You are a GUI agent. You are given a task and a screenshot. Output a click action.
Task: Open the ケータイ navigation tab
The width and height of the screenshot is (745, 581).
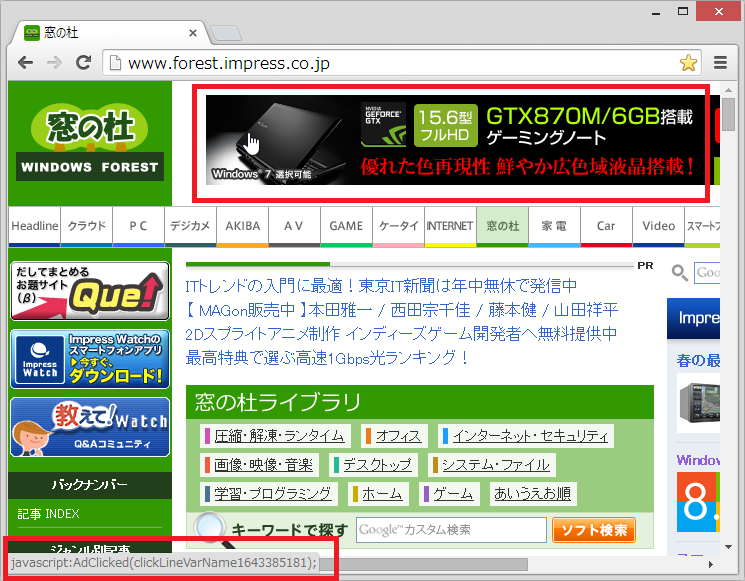[x=398, y=226]
